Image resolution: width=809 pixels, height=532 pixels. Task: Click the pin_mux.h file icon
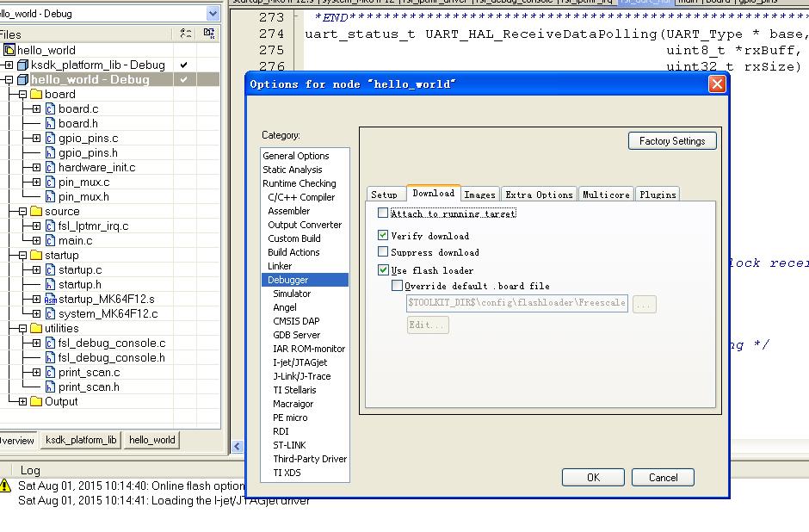pos(50,196)
